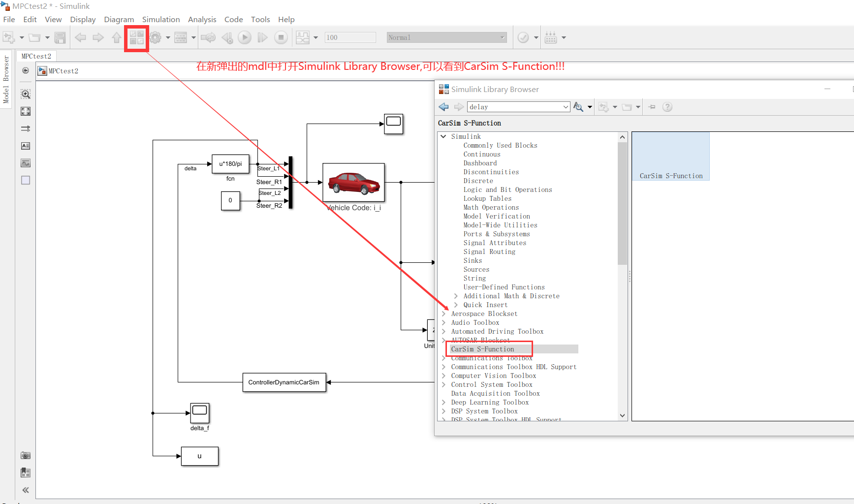
Task: Switch to the MPCtest2 tab
Action: tap(36, 56)
